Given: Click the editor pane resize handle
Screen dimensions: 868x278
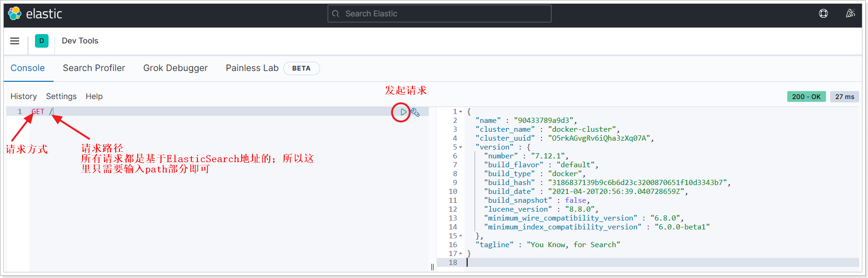Looking at the screenshot, I should tap(432, 267).
